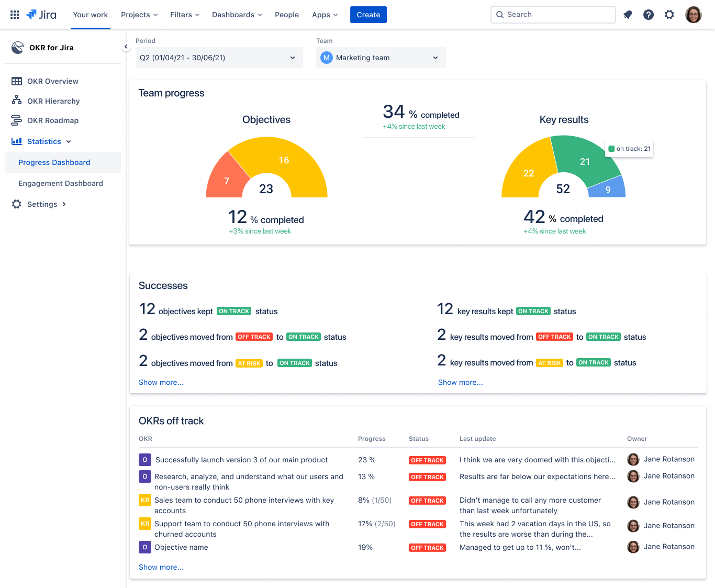
Task: Open the Period dropdown
Action: (x=219, y=58)
